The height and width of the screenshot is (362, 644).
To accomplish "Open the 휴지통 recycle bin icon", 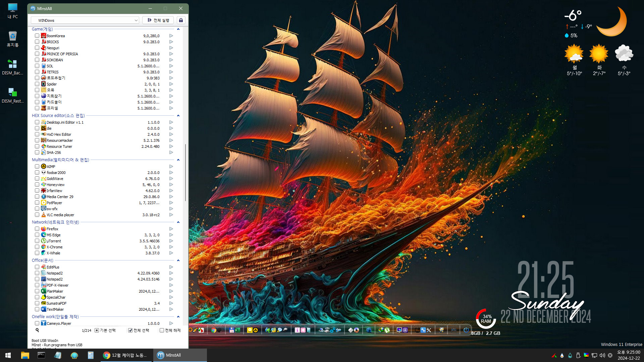I will coord(13,39).
